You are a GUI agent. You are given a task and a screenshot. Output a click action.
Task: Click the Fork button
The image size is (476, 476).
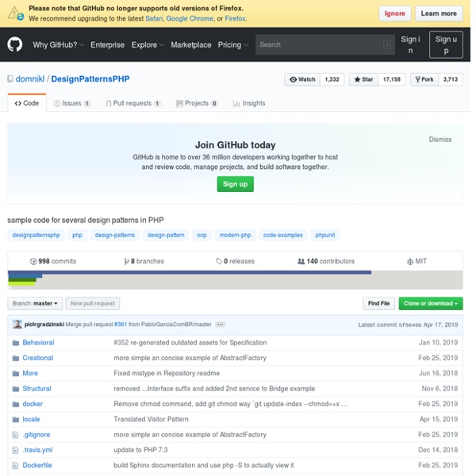click(x=424, y=79)
